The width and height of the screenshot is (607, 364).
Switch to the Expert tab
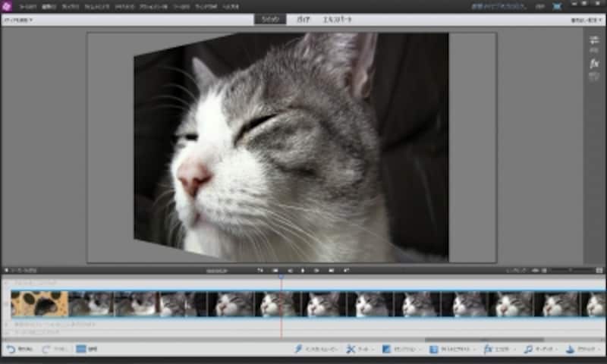[x=338, y=19]
